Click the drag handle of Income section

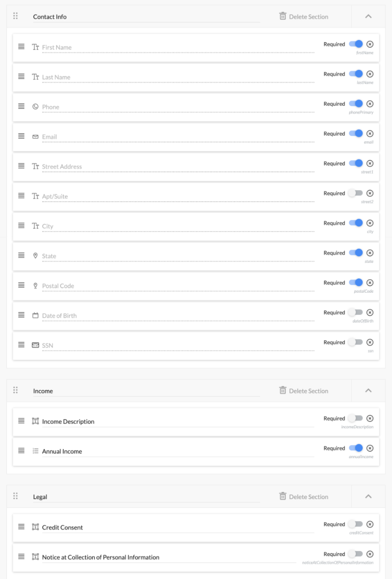click(15, 390)
